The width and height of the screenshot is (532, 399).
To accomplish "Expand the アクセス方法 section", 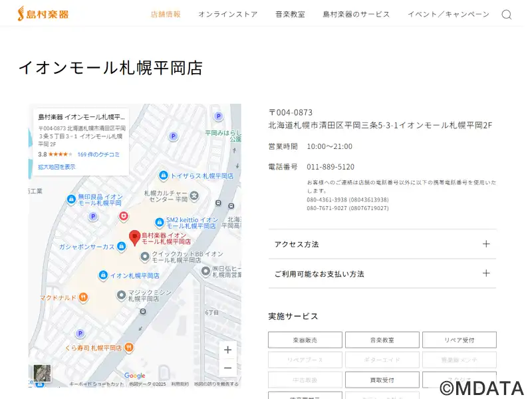I will [x=382, y=244].
